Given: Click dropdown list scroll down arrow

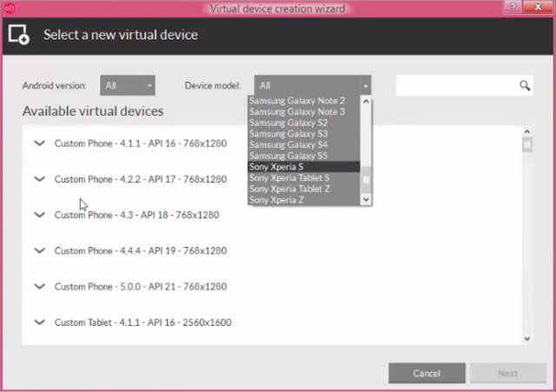Looking at the screenshot, I should (366, 199).
